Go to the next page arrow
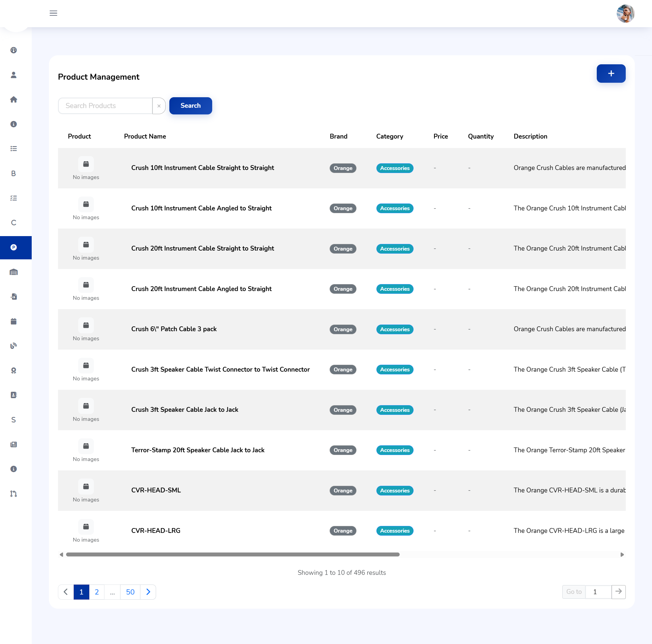The height and width of the screenshot is (644, 652). (x=148, y=592)
